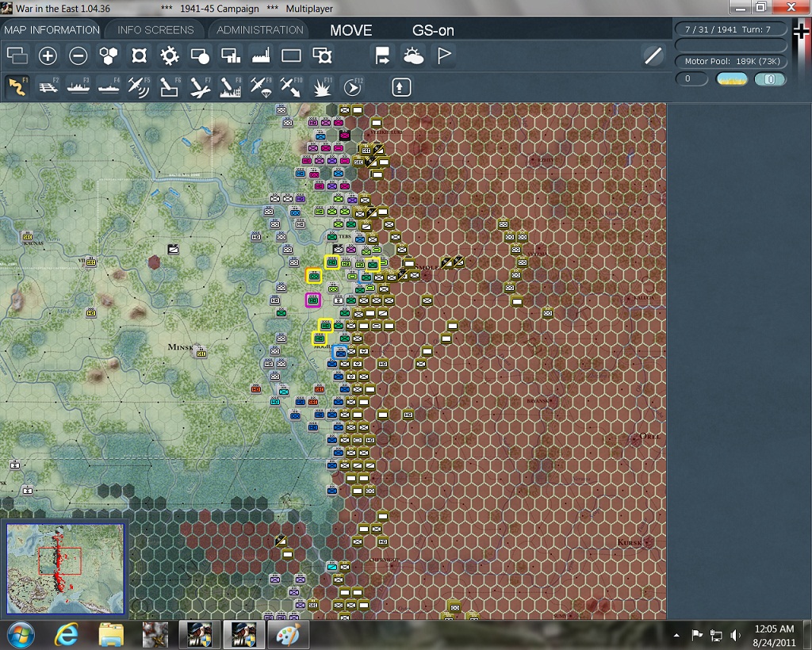
Task: Toggle the factory display icon
Action: tap(261, 55)
